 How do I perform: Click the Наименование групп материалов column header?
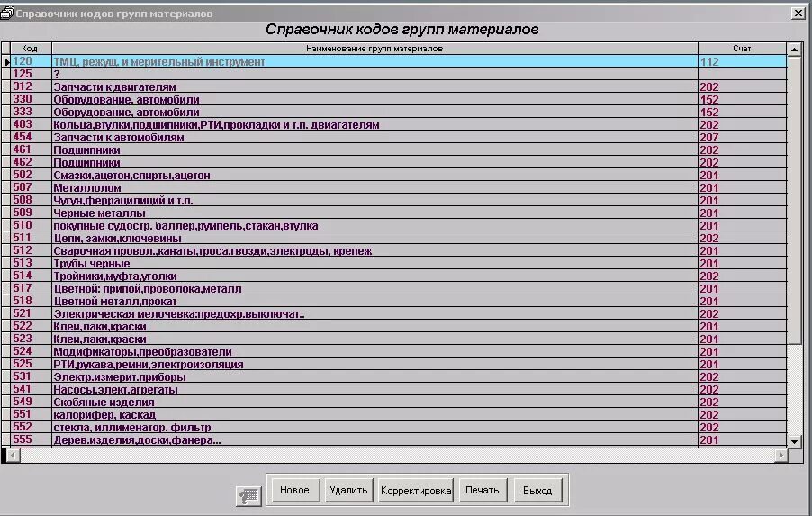374,49
